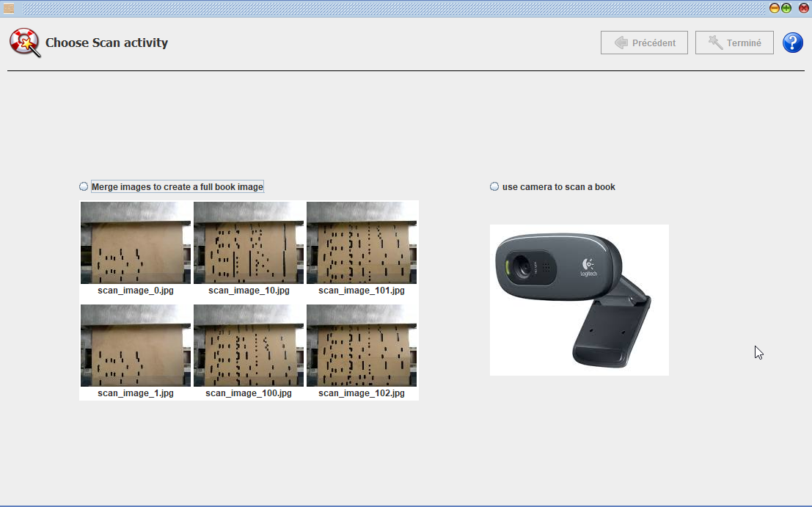Select the Merge images radio button
812x507 pixels.
84,187
